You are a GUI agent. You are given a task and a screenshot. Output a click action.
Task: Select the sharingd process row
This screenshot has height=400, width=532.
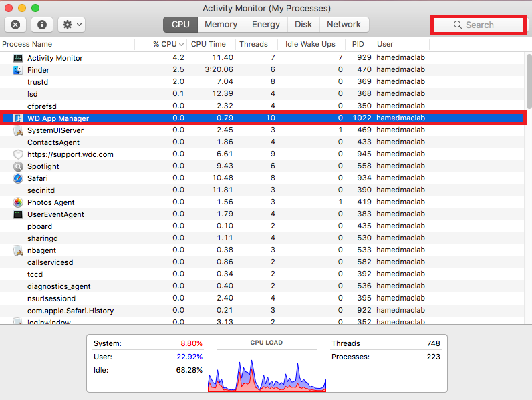(262, 238)
